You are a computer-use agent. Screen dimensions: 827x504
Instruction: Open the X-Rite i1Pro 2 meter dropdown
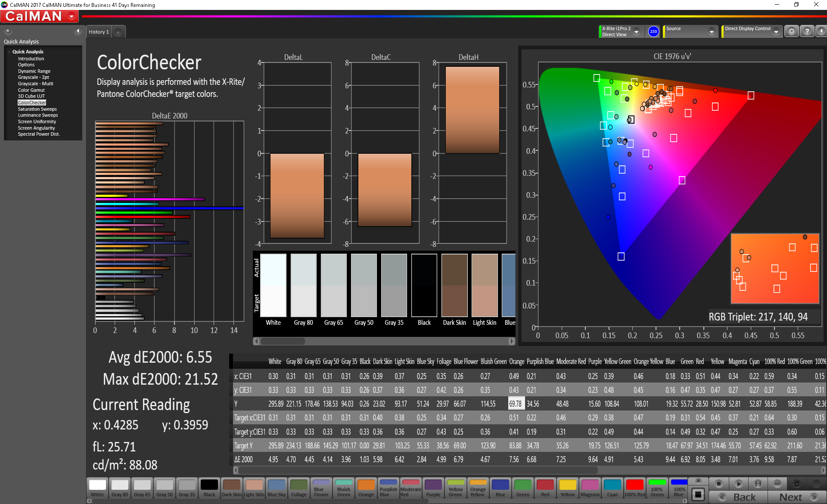tap(637, 31)
